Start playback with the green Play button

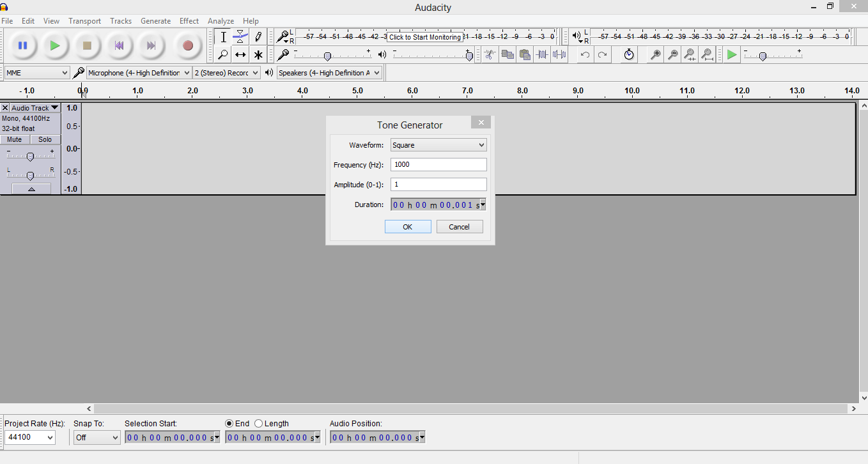coord(55,45)
